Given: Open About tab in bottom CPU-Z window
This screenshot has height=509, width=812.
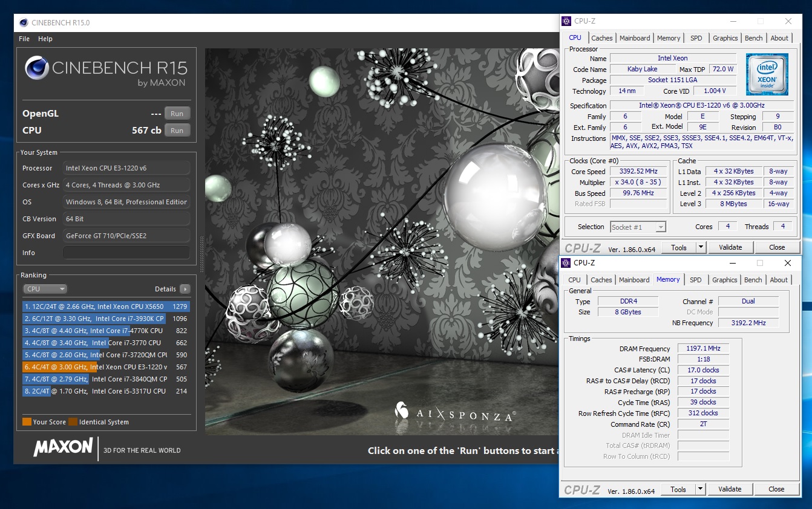Looking at the screenshot, I should pos(779,280).
